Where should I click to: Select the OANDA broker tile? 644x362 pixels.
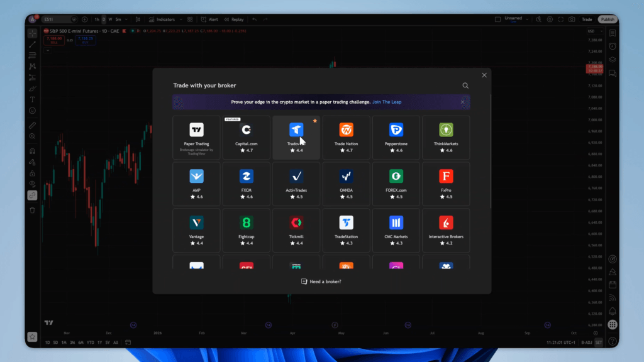tap(346, 184)
